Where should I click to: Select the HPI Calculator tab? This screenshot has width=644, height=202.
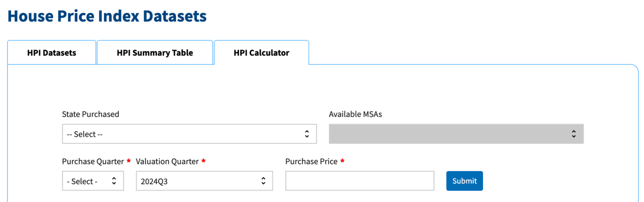pyautogui.click(x=261, y=53)
